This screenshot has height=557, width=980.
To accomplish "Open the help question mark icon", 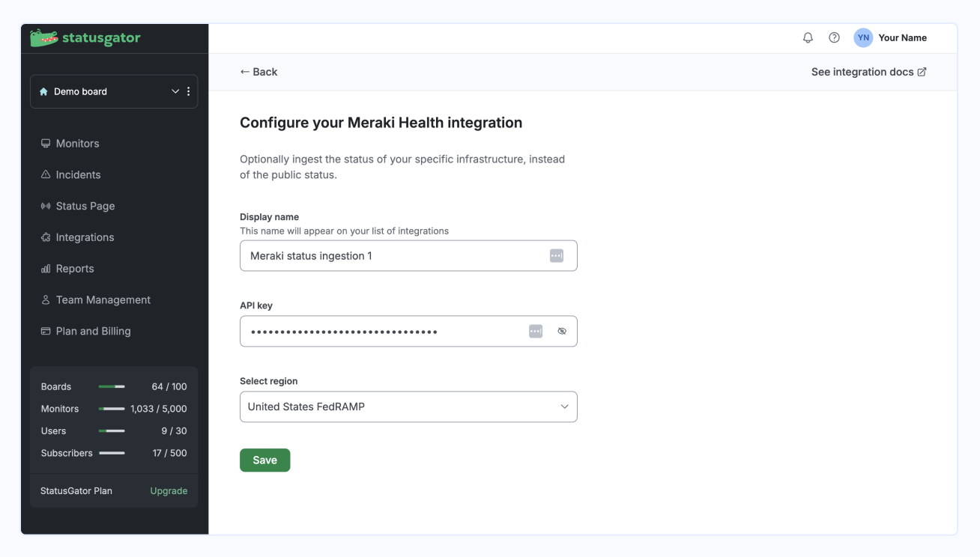I will [x=834, y=37].
